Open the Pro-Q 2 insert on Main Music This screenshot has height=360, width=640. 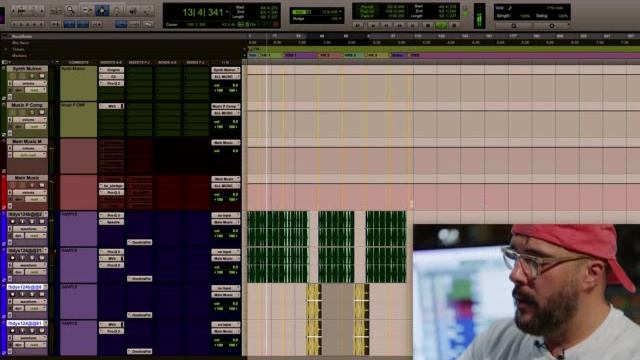click(x=111, y=192)
